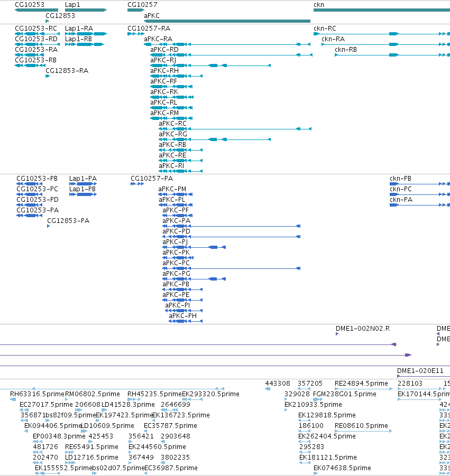Click the EK074638.5prime EST label
This screenshot has width=450, height=476.
342,468
